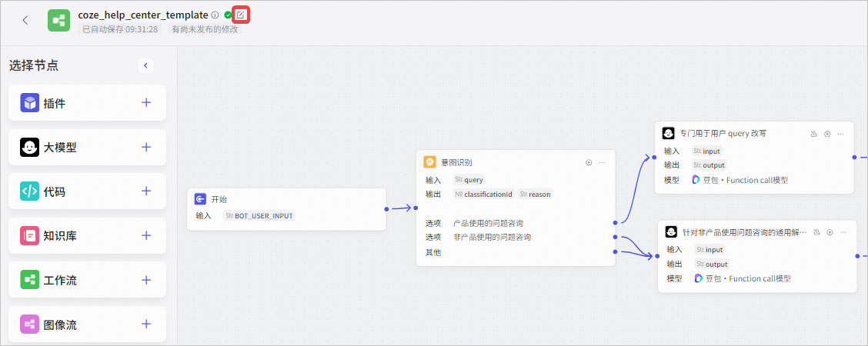This screenshot has width=868, height=346.
Task: Go back with the left chevron arrow
Action: 25,21
